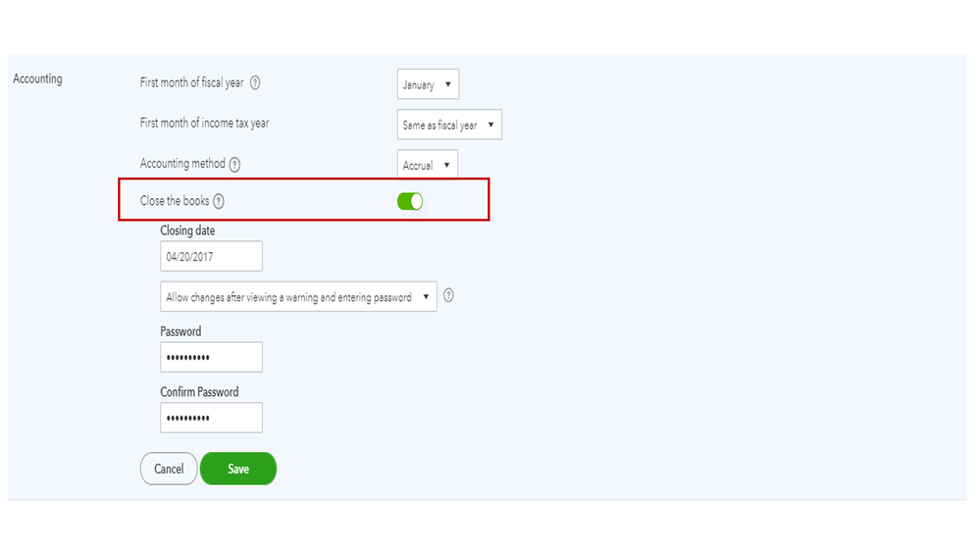
Task: Expand the Allow changes after warning dropdown
Action: [298, 297]
